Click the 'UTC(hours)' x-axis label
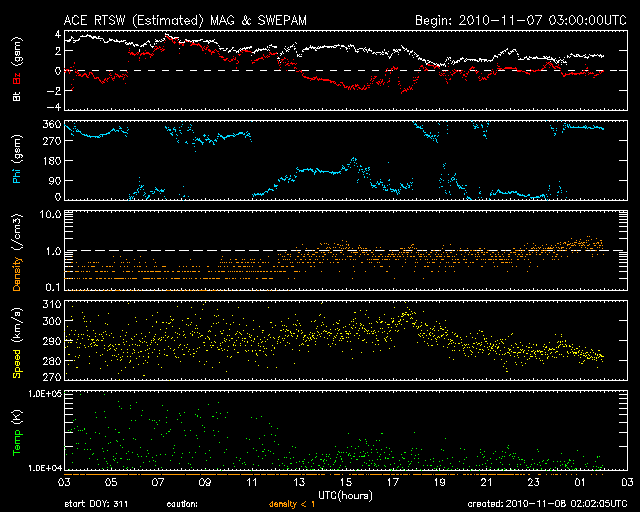Image resolution: width=640 pixels, height=512 pixels. [345, 496]
